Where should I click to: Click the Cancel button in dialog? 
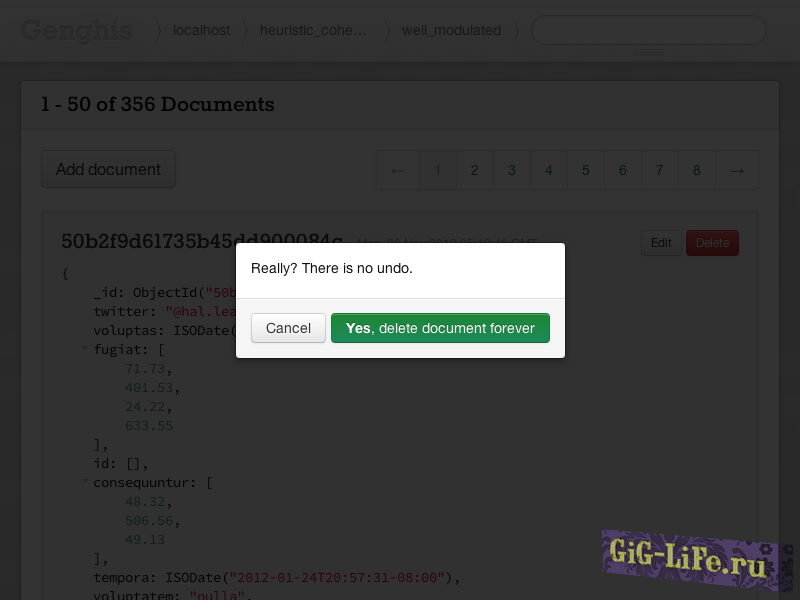[288, 328]
